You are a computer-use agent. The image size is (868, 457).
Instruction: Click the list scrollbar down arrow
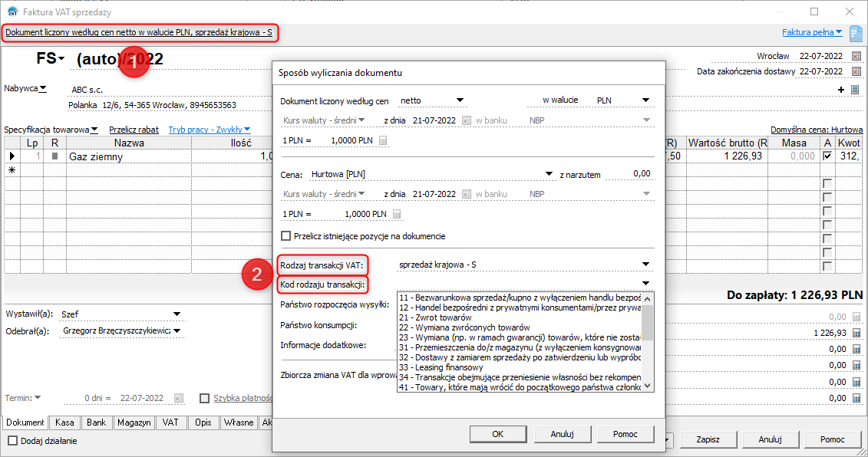[647, 386]
